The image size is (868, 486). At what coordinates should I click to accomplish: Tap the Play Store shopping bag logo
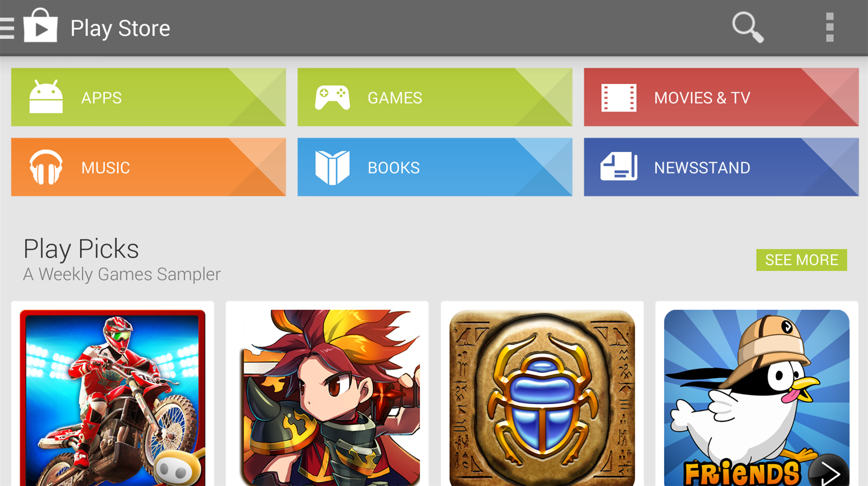click(x=40, y=25)
